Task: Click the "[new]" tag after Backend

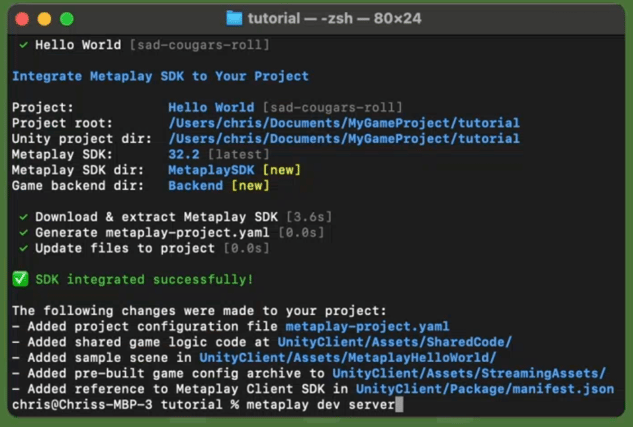Action: (x=250, y=186)
